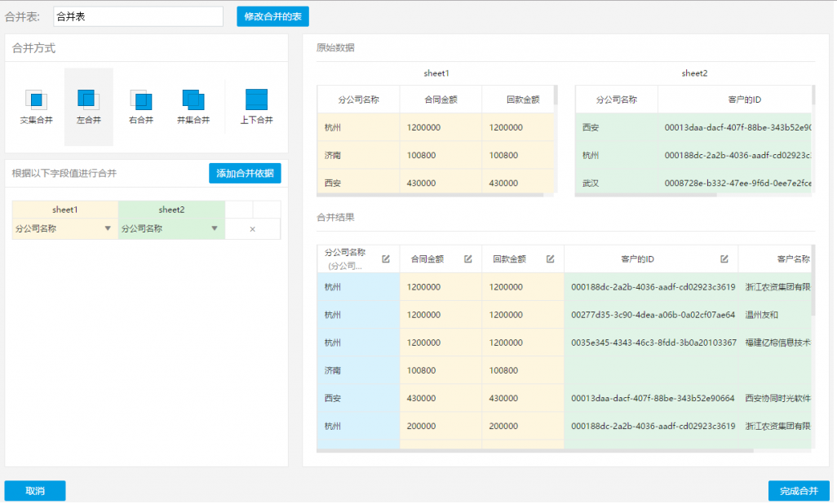Click merge result horizontal scrollbar
This screenshot has height=504, width=837.
tap(535, 451)
